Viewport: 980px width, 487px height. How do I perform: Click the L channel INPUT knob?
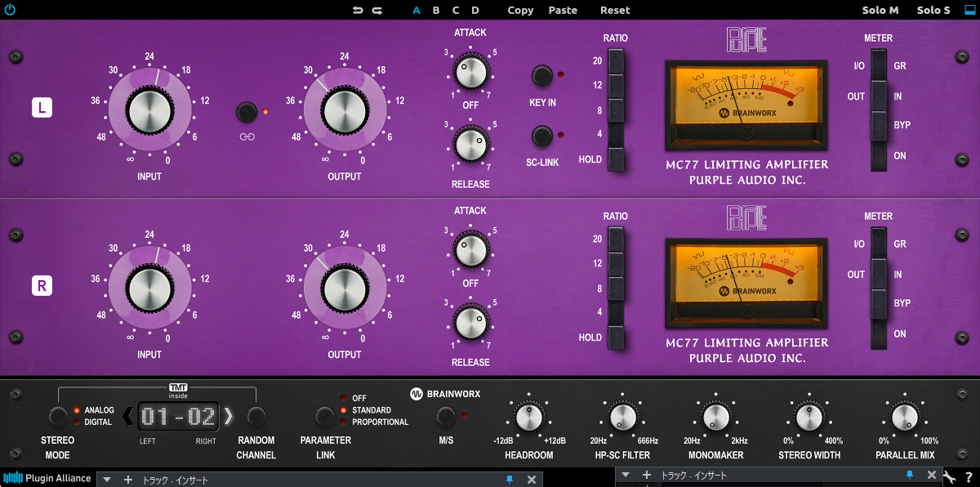(149, 110)
